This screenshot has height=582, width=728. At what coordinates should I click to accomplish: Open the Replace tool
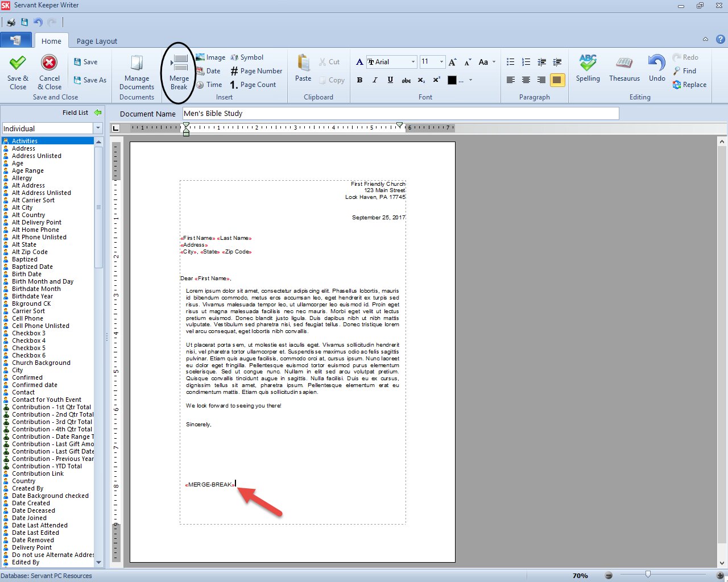click(x=689, y=85)
